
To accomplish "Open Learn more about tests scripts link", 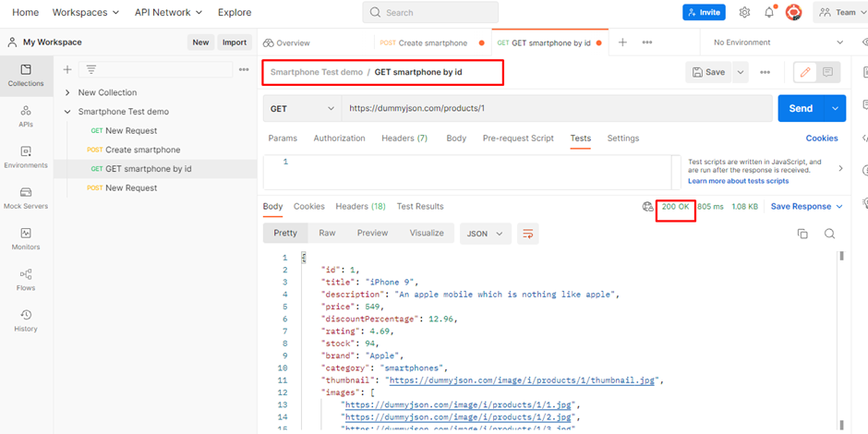I will click(739, 181).
